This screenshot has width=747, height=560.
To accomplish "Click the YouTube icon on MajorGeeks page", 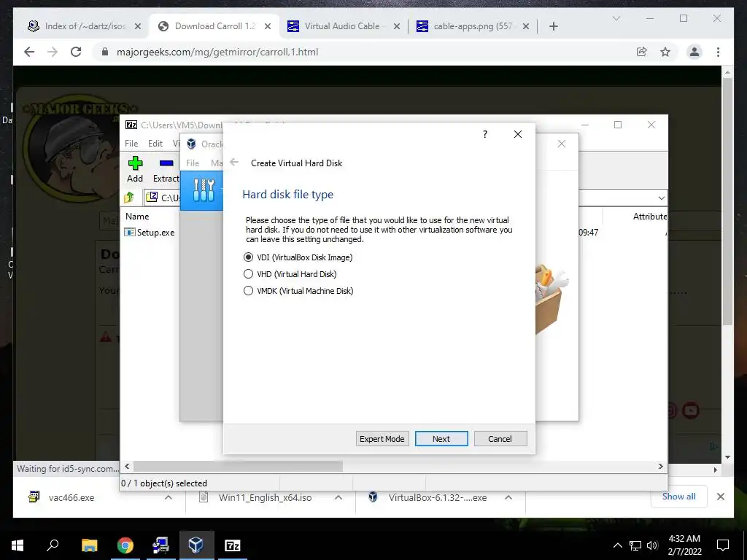I will click(x=691, y=410).
